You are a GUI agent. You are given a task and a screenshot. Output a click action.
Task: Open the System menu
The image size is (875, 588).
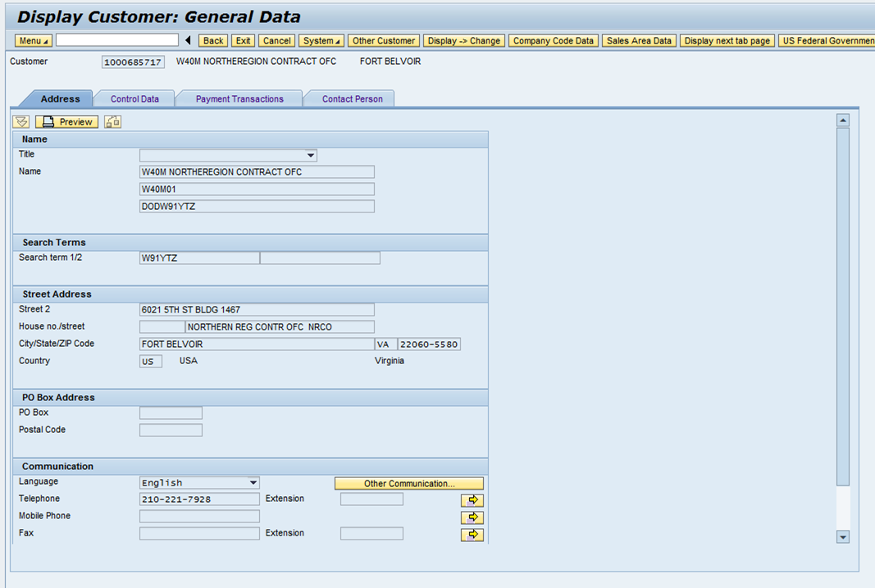click(321, 39)
